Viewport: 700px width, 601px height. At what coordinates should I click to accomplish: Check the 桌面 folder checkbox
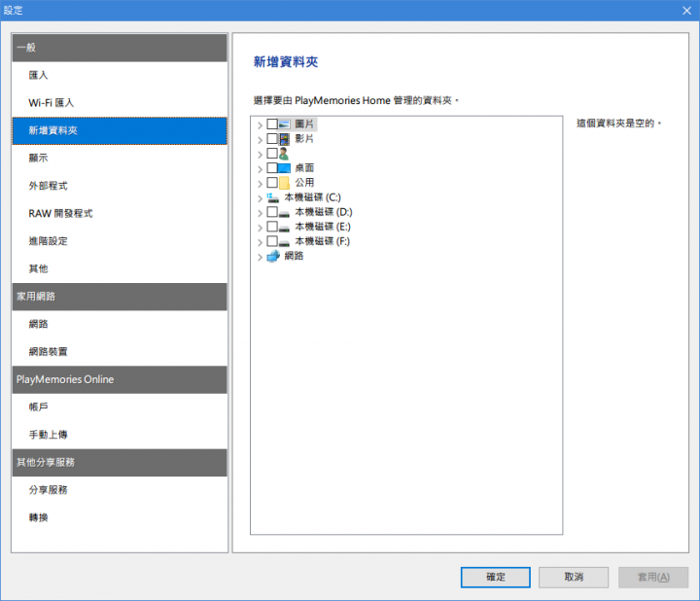pos(272,168)
